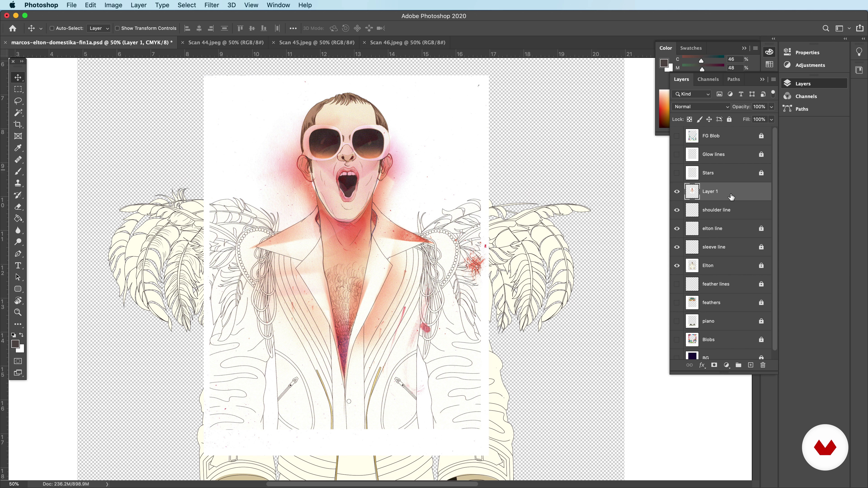This screenshot has height=488, width=868.
Task: Create a new layer with plus icon
Action: (x=750, y=365)
